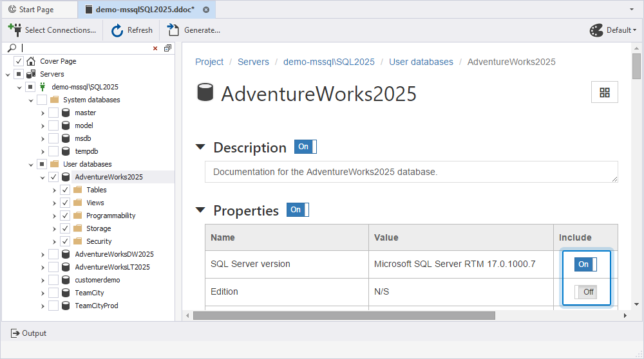Uncheck the Tables checkbox
This screenshot has height=359, width=644.
[x=65, y=190]
